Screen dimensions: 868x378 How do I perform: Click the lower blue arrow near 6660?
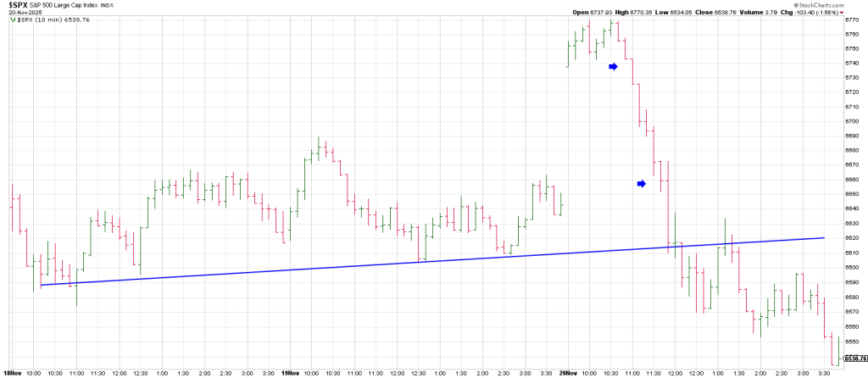(642, 183)
